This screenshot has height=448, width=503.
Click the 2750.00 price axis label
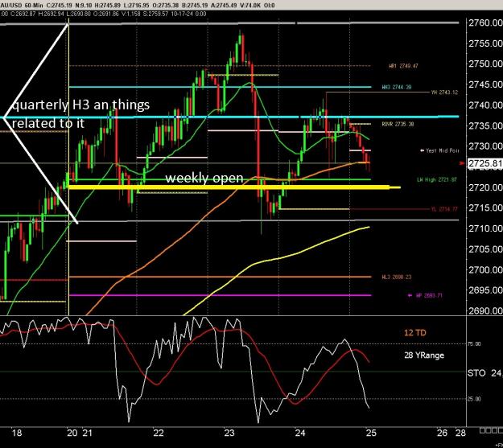tap(485, 64)
